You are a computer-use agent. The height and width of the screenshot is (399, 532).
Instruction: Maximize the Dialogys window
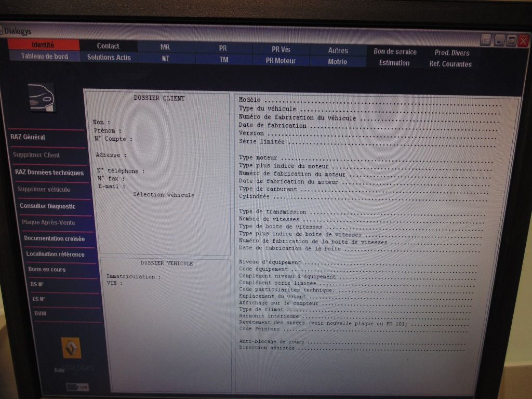[511, 42]
